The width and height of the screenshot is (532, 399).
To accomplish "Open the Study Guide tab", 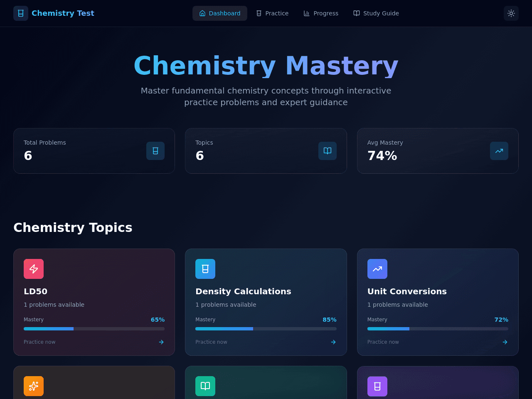I will (x=376, y=13).
